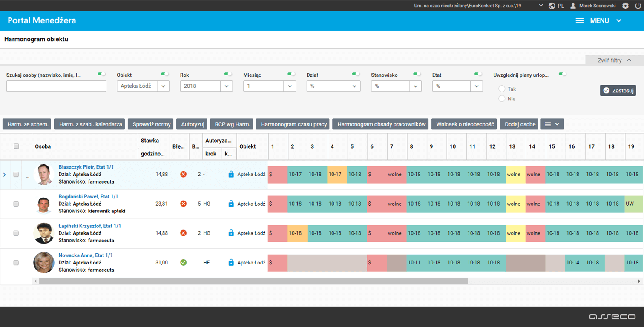This screenshot has height=327, width=644.
Task: Open Błaszczyk Piotr, Etat 1/1 link
Action: (86, 167)
